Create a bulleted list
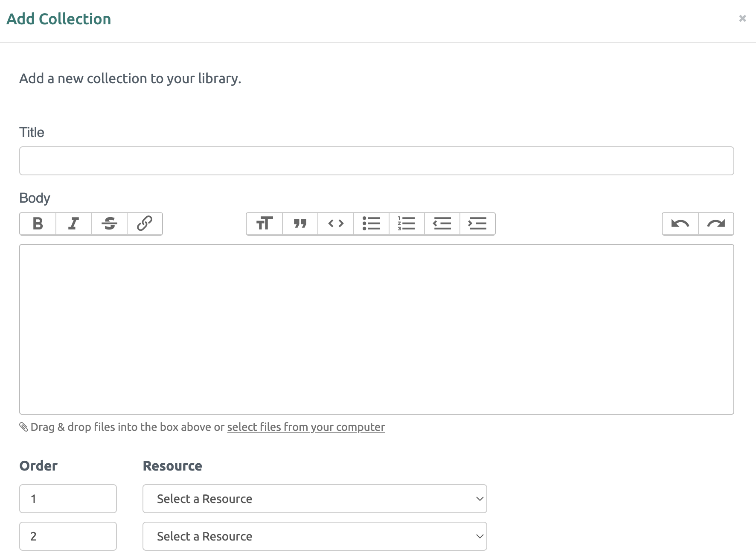The height and width of the screenshot is (558, 756). click(371, 224)
